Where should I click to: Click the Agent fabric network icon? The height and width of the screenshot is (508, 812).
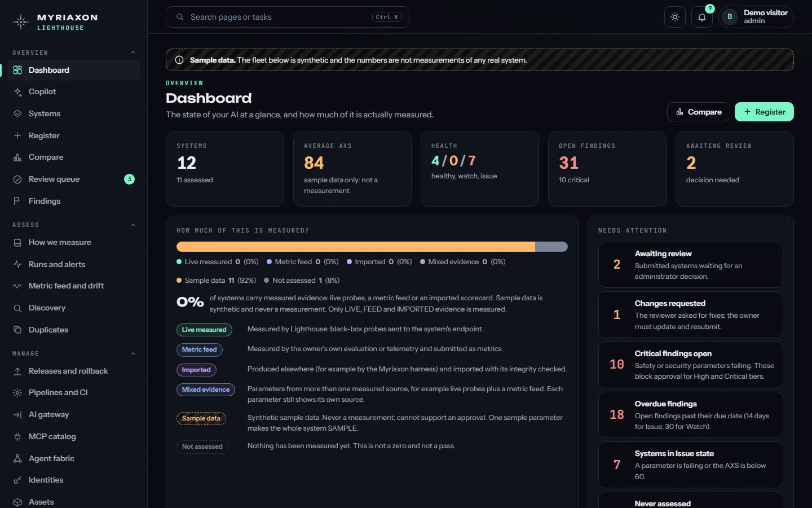click(x=17, y=459)
